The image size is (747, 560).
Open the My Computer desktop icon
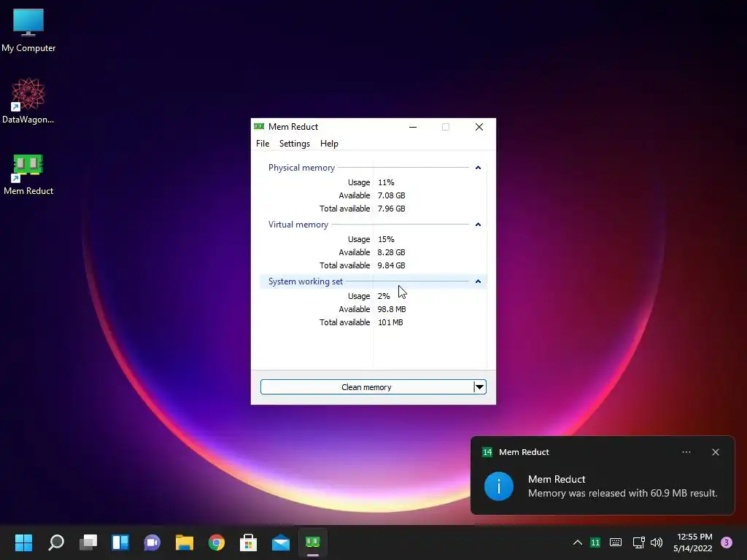coord(28,31)
